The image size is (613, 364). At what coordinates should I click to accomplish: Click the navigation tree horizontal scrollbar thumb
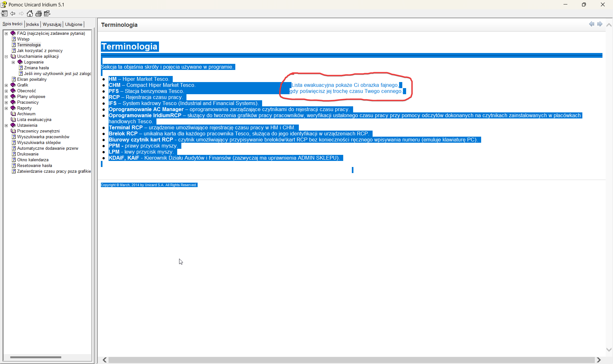(35, 357)
